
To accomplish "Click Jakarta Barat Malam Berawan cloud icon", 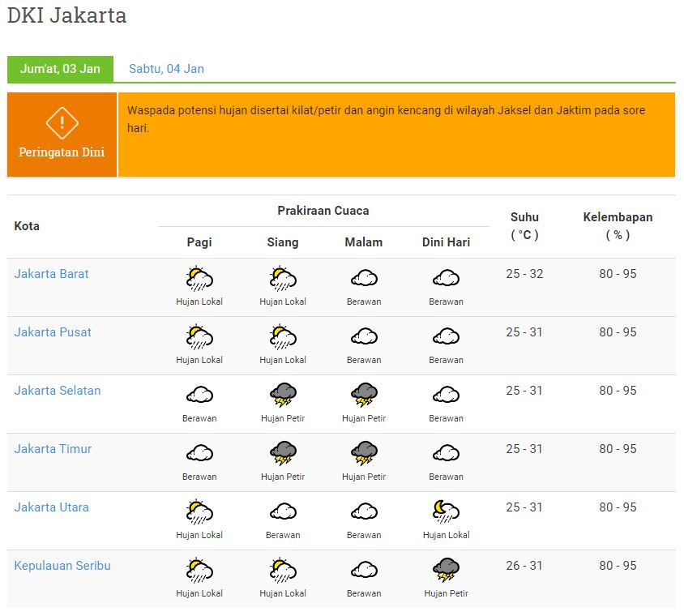I will [364, 278].
